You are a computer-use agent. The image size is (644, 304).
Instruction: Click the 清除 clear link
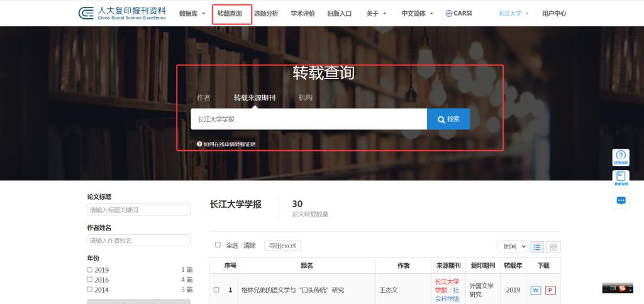(249, 246)
